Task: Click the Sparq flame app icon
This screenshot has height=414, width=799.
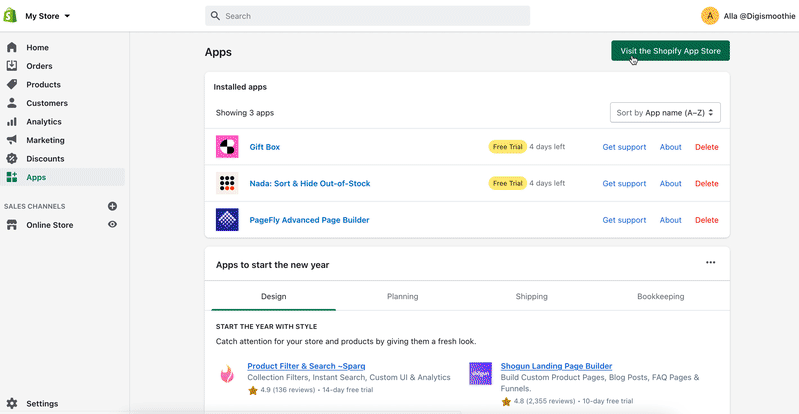Action: click(x=227, y=375)
